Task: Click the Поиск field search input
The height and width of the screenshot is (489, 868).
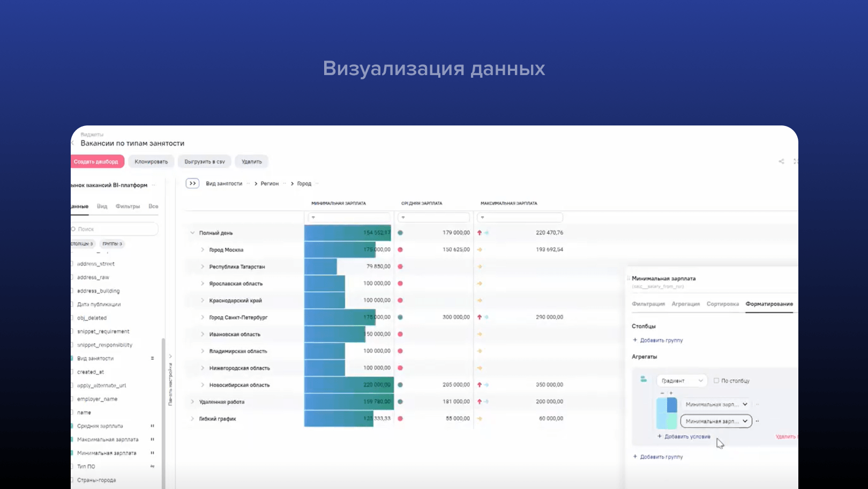Action: 115,229
